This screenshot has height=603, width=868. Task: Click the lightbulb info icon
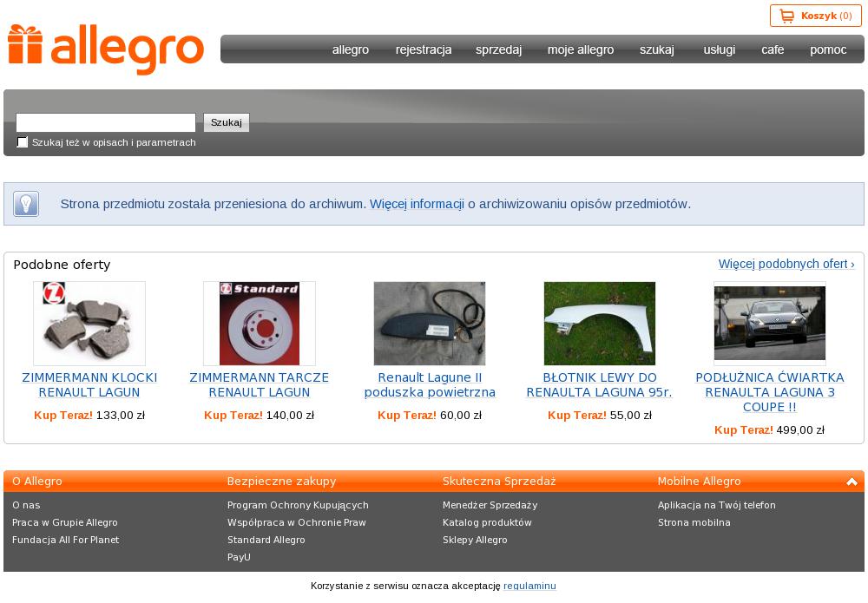pos(26,204)
